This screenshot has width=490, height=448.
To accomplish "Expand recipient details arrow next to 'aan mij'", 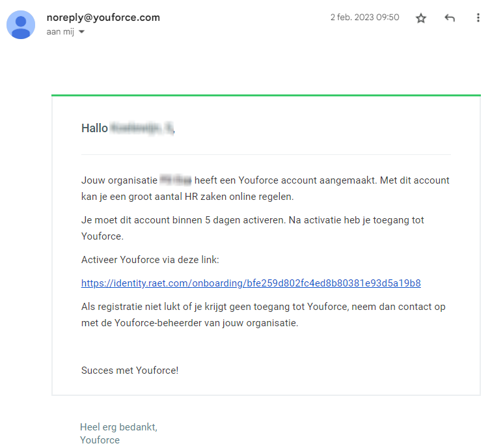I will tap(82, 32).
